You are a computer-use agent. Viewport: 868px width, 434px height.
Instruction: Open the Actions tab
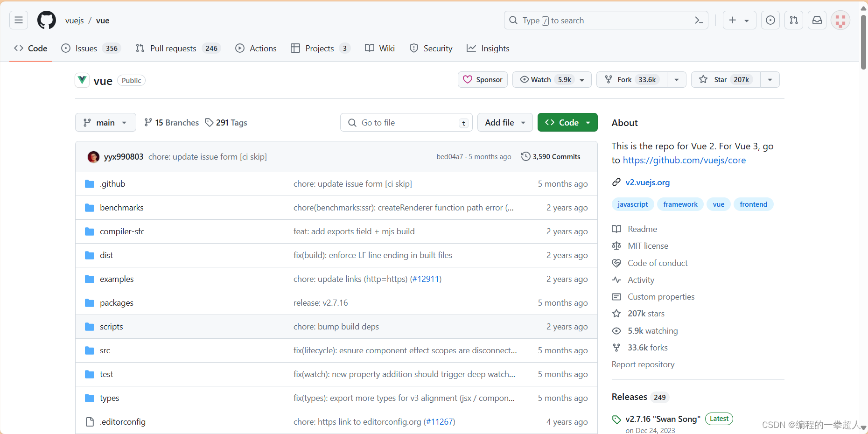256,49
